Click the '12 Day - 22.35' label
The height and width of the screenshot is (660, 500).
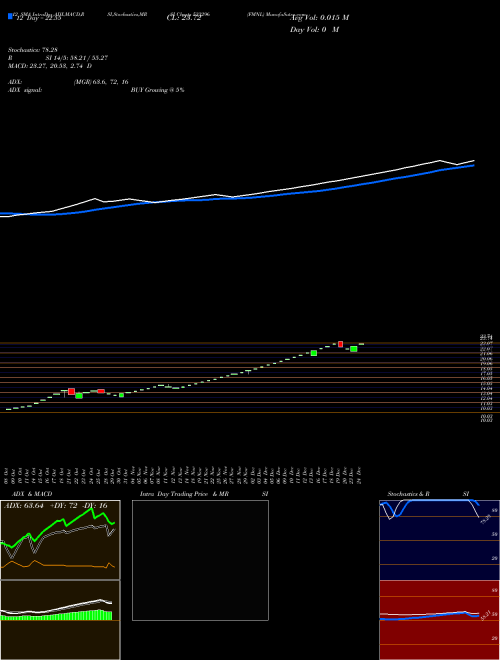(39, 18)
